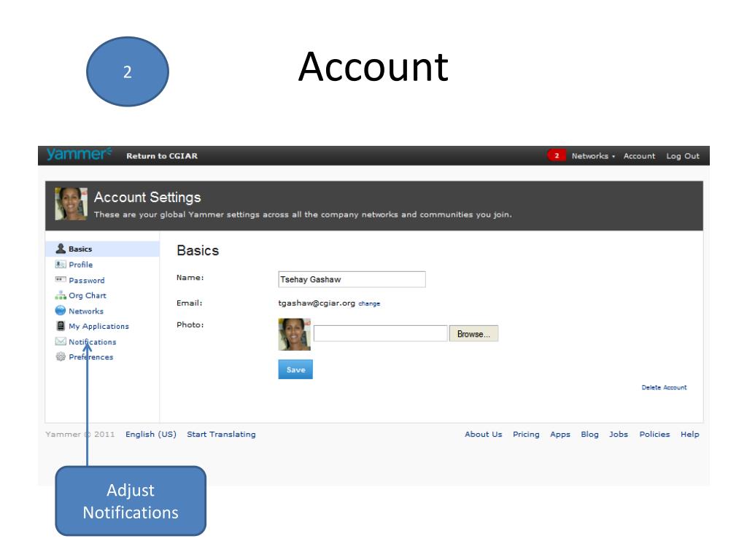Screen dimensions: 747x560
Task: Open Notifications settings section
Action: tap(93, 342)
